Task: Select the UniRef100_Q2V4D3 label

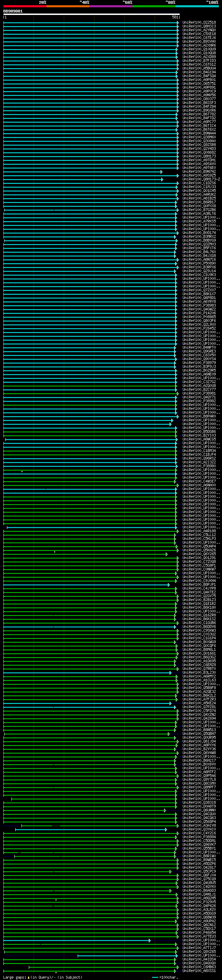Action: tap(199, 148)
